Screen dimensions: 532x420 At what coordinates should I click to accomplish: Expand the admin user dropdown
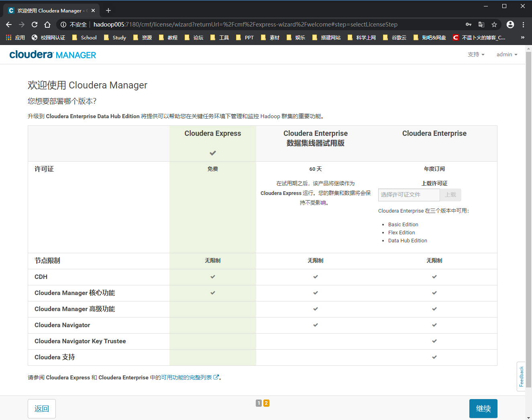507,54
